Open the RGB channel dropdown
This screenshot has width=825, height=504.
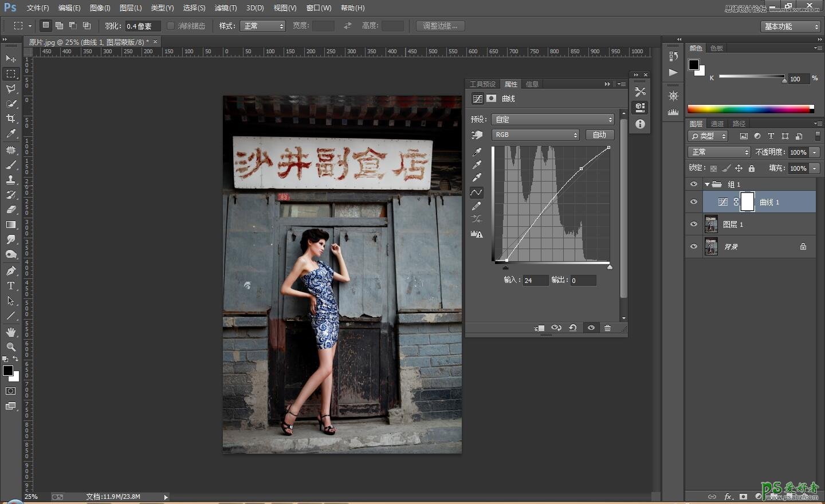point(536,135)
